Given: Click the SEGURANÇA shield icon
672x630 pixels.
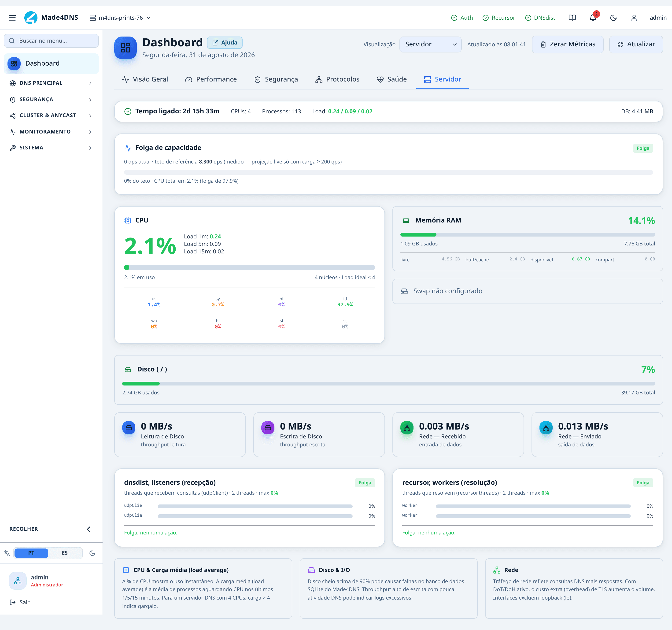Looking at the screenshot, I should click(x=12, y=100).
